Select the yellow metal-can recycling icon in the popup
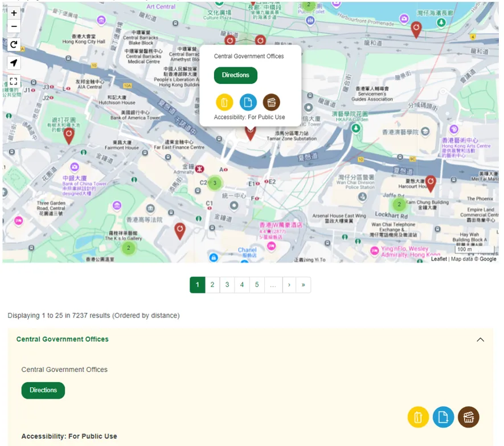Viewport: 504px width, 446px height. pyautogui.click(x=224, y=102)
